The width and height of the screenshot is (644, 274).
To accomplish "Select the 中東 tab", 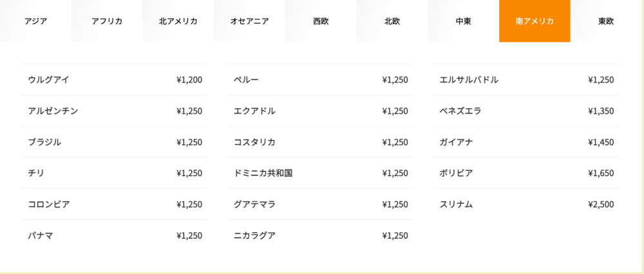I will coord(463,21).
